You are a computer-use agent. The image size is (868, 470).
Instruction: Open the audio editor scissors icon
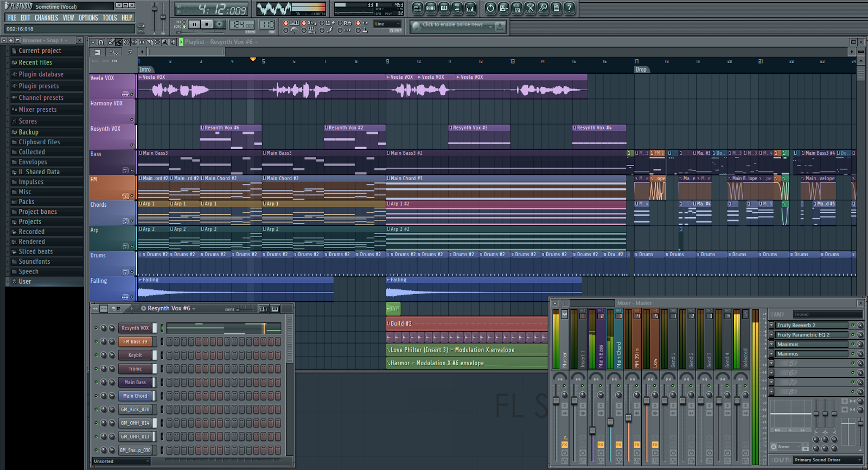(x=530, y=8)
